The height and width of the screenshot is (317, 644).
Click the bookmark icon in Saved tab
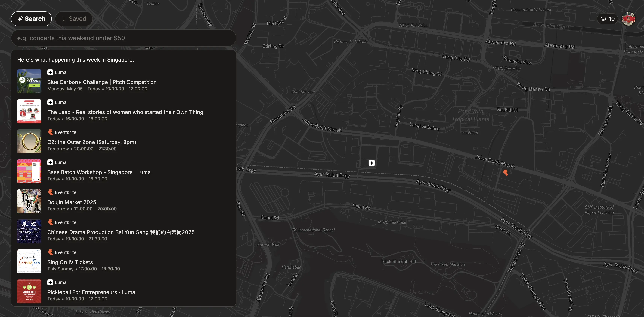(64, 19)
